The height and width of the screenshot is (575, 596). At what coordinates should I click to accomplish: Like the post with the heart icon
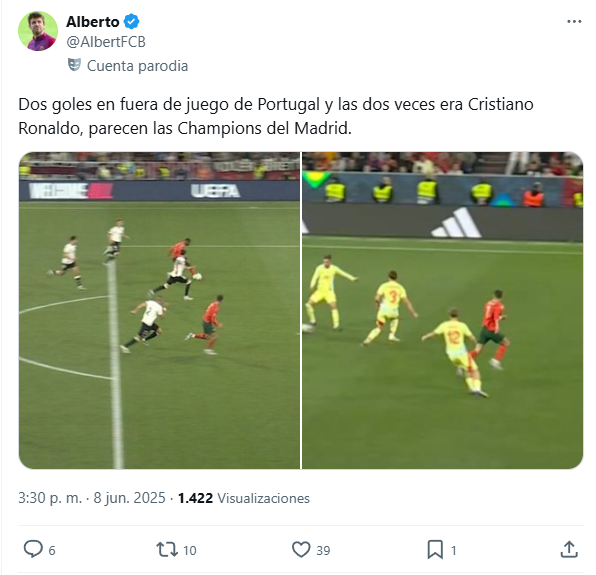pyautogui.click(x=301, y=550)
